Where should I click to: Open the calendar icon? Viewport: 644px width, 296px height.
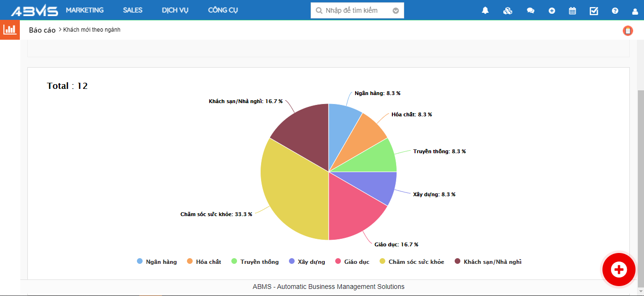(x=572, y=10)
